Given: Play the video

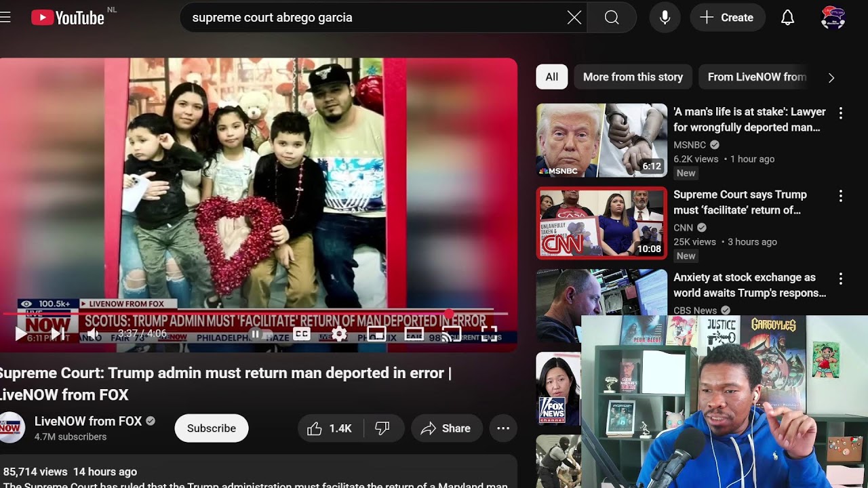Looking at the screenshot, I should point(21,333).
